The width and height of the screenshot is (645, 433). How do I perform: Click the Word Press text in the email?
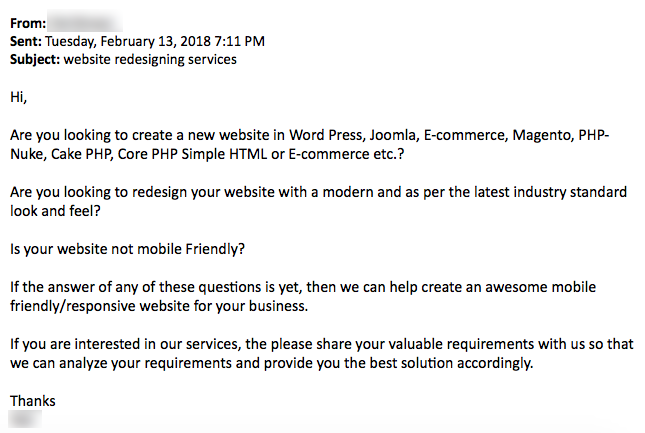327,135
